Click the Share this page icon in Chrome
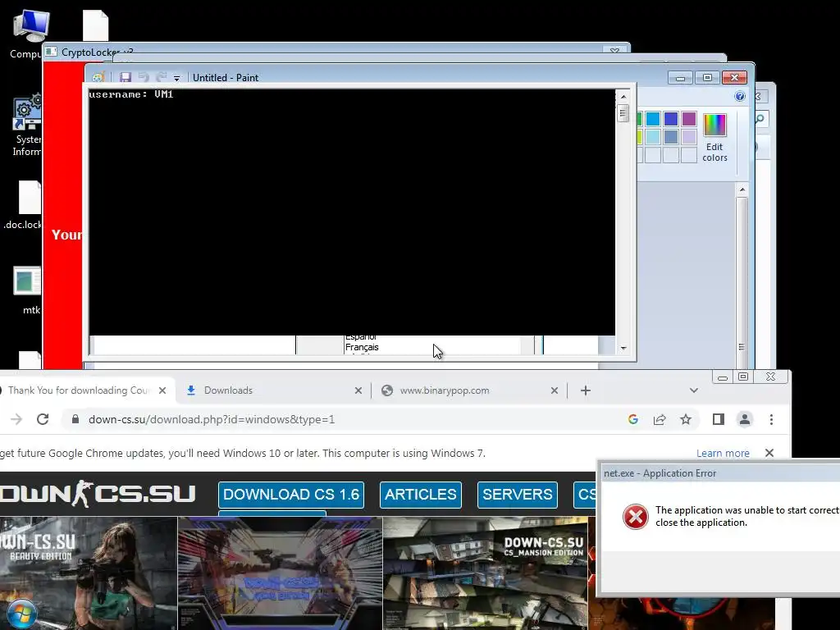The image size is (840, 630). 660,419
